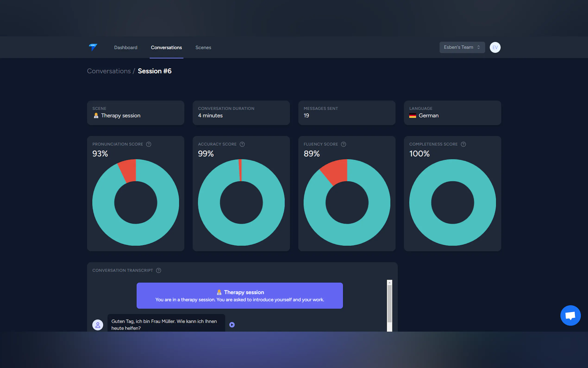Click the '4 minutes' duration value
The width and height of the screenshot is (588, 368).
point(210,116)
